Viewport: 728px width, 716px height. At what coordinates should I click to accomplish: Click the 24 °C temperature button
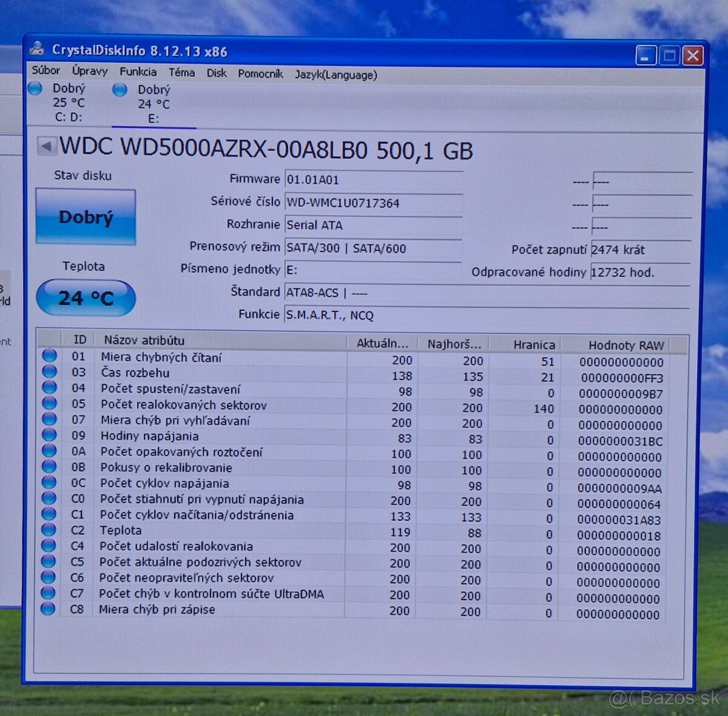coord(86,298)
